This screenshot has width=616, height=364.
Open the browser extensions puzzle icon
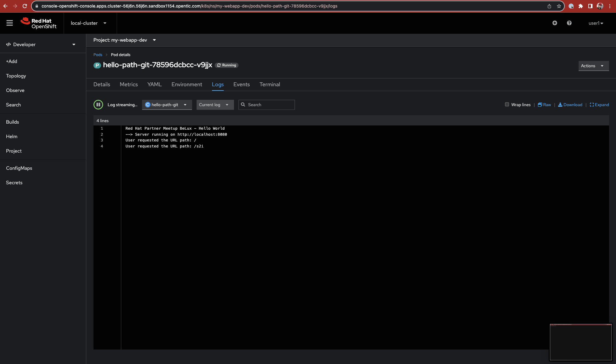580,6
